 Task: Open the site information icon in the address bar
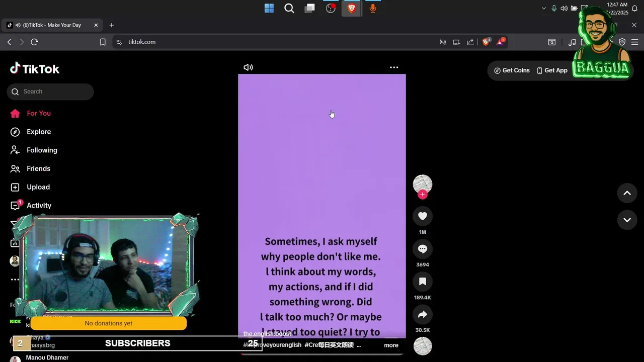pyautogui.click(x=119, y=42)
